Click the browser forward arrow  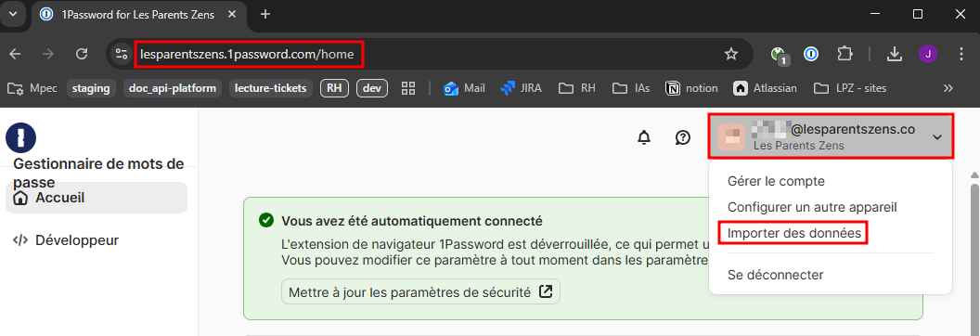pyautogui.click(x=48, y=55)
